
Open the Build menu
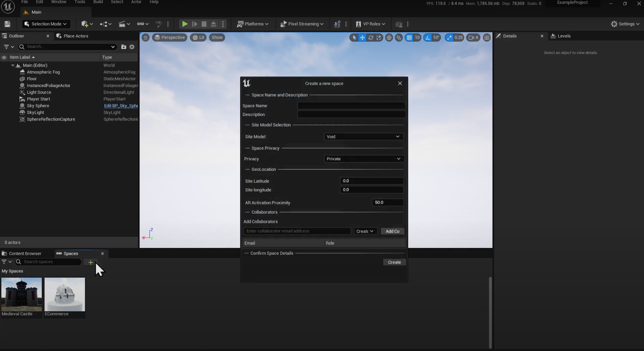click(98, 2)
